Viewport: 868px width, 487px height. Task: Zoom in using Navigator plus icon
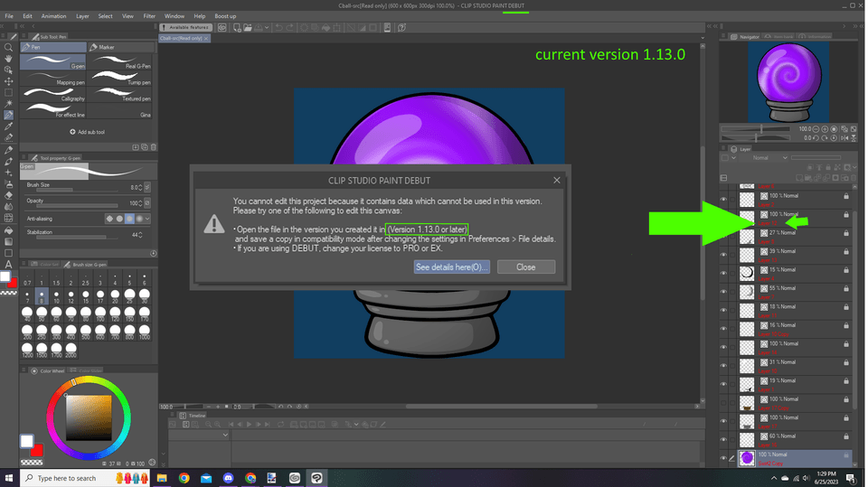click(x=825, y=129)
